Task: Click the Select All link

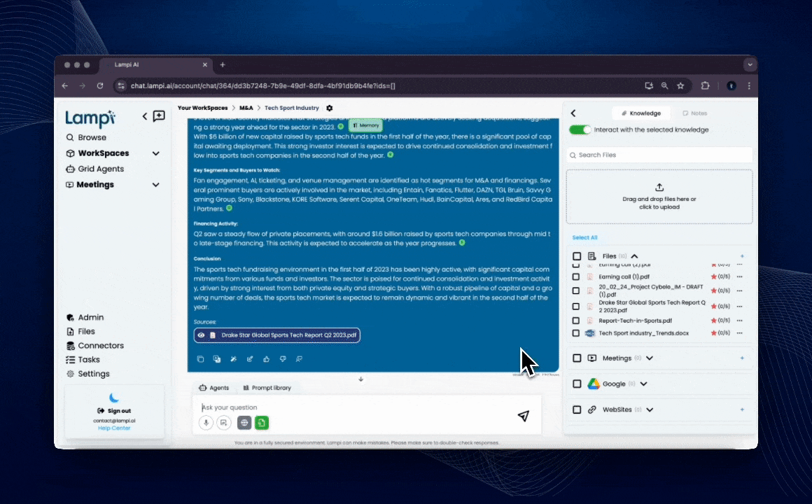Action: click(584, 237)
